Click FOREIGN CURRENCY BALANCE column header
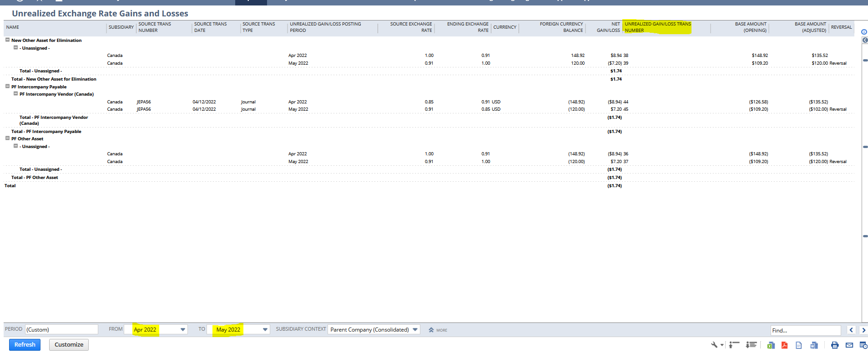 [561, 27]
